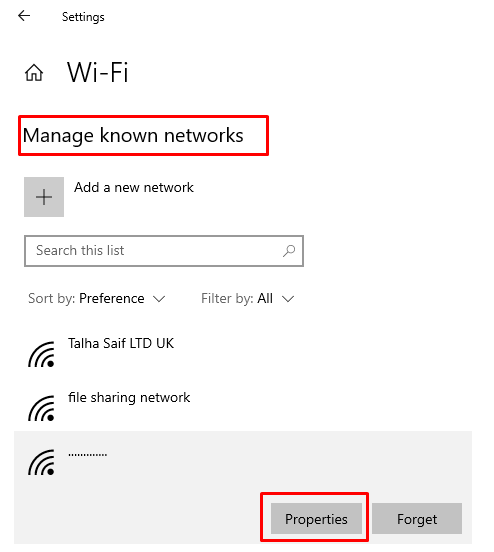The height and width of the screenshot is (552, 494).
Task: Click the dotted network name text
Action: (x=88, y=454)
